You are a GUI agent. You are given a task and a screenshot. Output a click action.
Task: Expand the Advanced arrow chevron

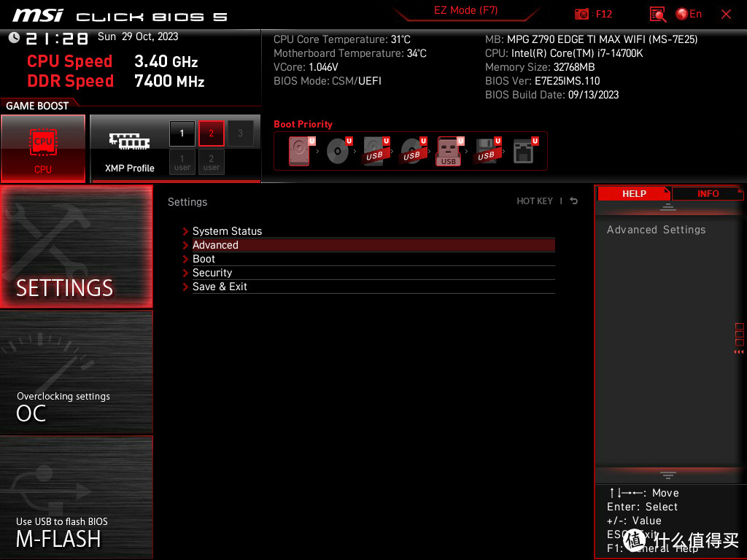186,245
